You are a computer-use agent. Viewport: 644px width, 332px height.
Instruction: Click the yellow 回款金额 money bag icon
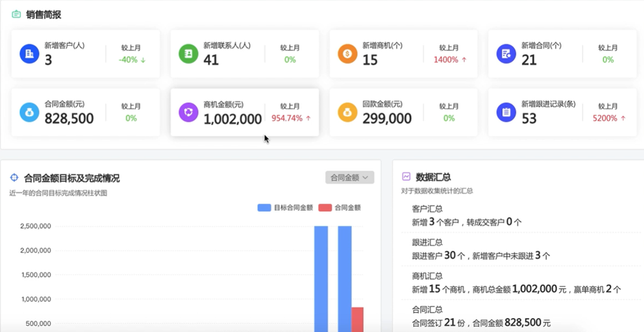coord(347,112)
